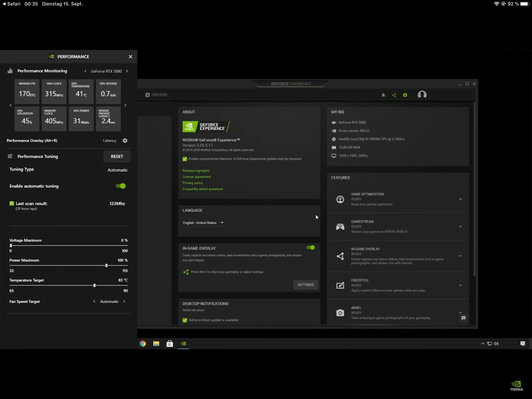Viewport: 532px width, 399px height.
Task: Select the GPU Clock tile
Action: coord(54,91)
